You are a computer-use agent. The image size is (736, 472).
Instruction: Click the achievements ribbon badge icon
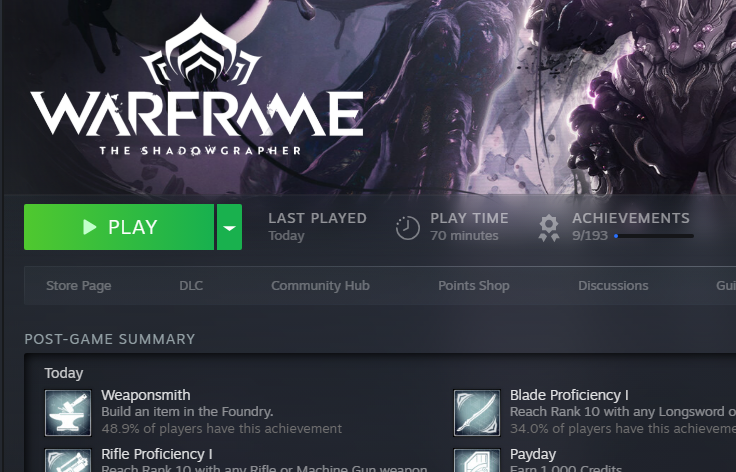(x=549, y=228)
